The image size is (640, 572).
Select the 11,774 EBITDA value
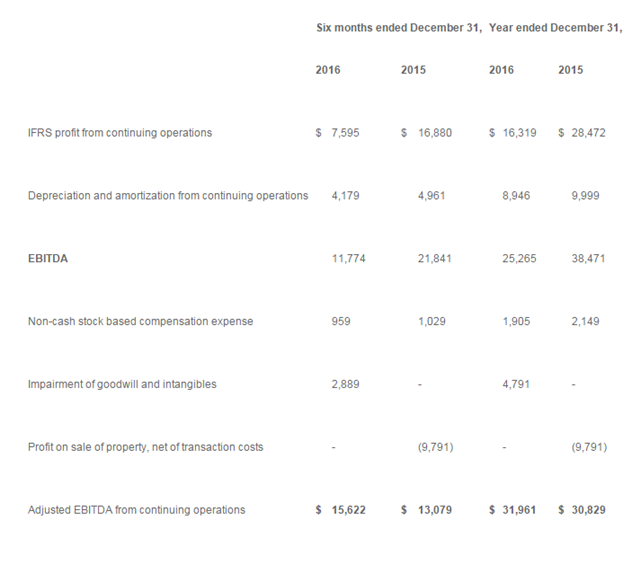tap(348, 258)
